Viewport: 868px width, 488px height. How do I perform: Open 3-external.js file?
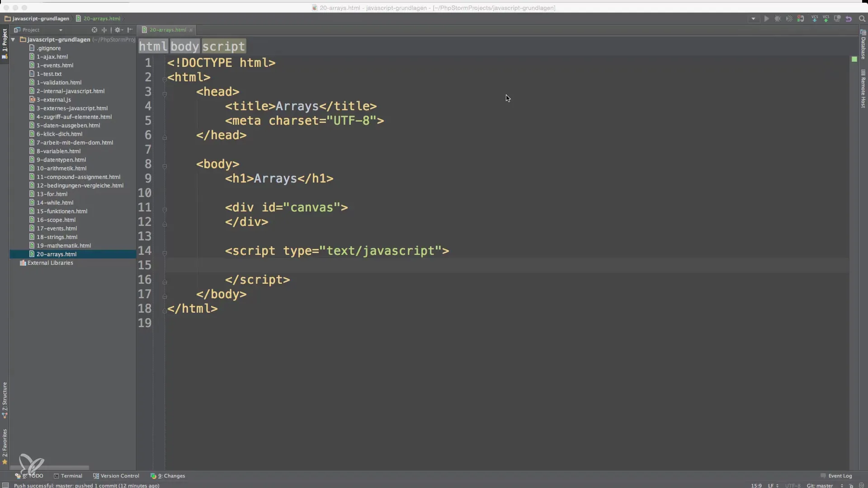(x=53, y=99)
